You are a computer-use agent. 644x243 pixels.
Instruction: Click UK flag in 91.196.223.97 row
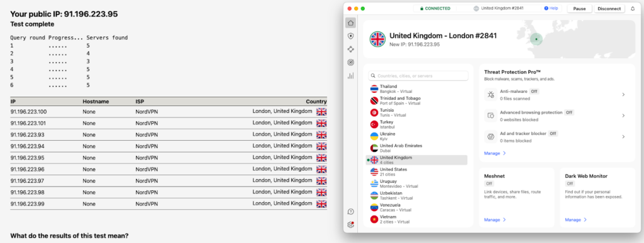321,181
